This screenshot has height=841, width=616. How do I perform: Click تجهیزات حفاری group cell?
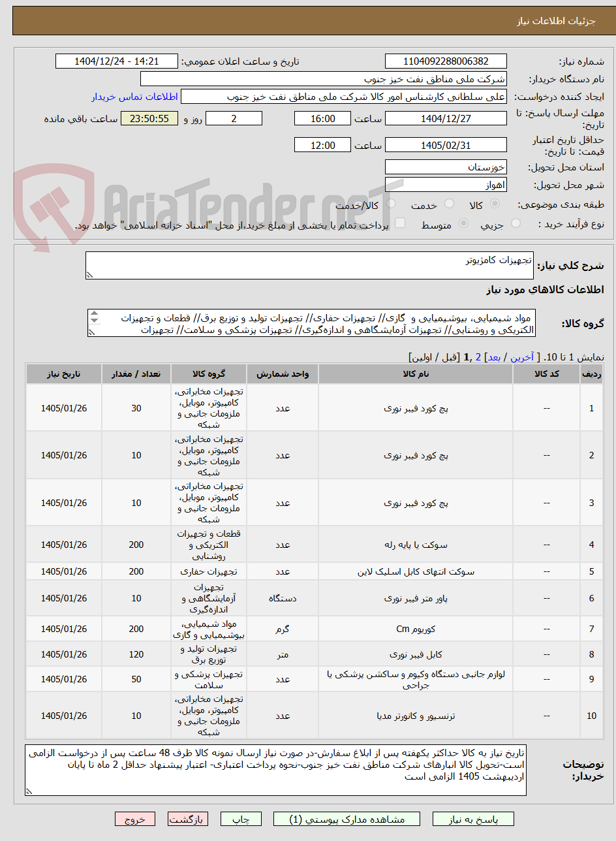click(208, 571)
